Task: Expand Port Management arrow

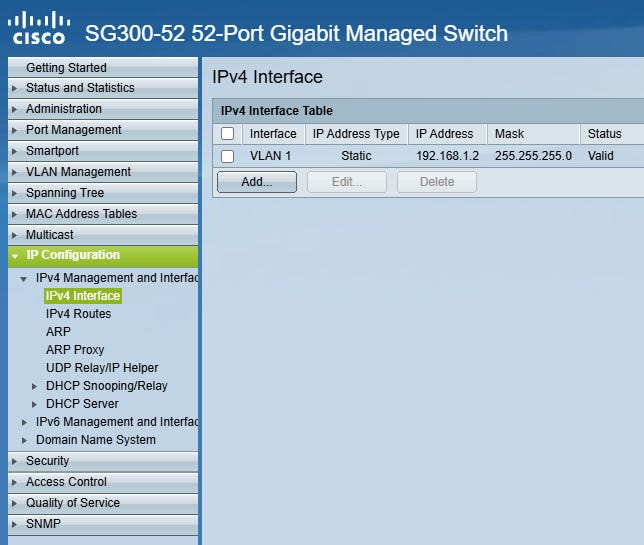Action: (14, 130)
